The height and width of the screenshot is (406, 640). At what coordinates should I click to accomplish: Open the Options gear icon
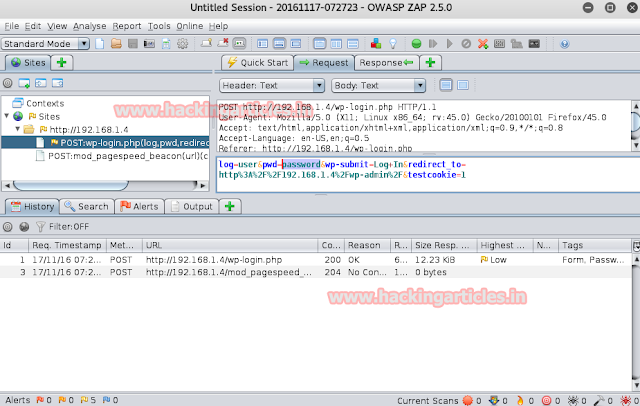coord(182,44)
